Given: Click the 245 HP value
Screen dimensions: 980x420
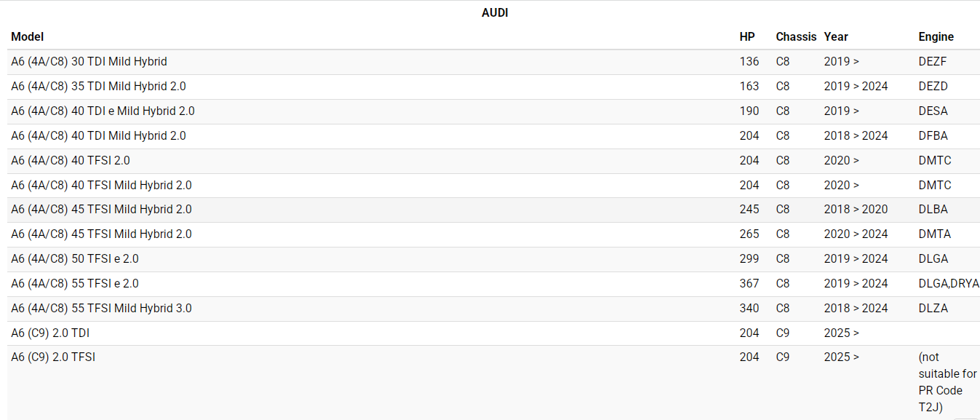Looking at the screenshot, I should pos(749,210).
